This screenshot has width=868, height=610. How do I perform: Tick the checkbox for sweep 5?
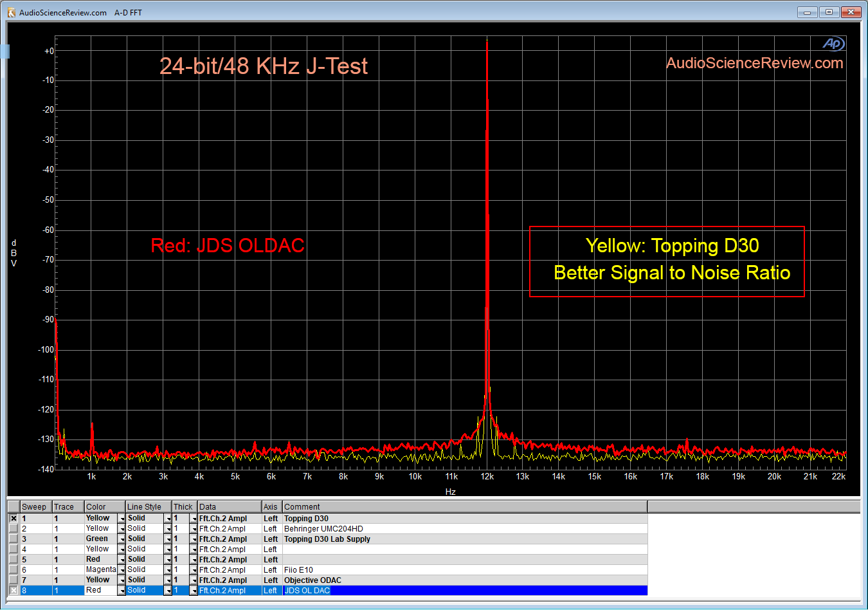(x=14, y=559)
